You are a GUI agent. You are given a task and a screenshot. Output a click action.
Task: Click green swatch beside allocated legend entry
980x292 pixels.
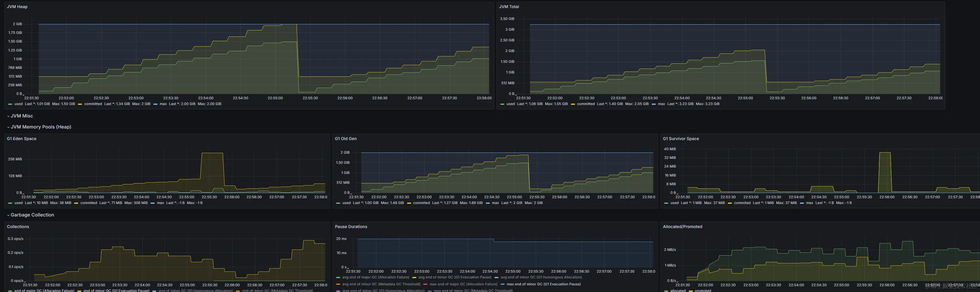coord(666,291)
